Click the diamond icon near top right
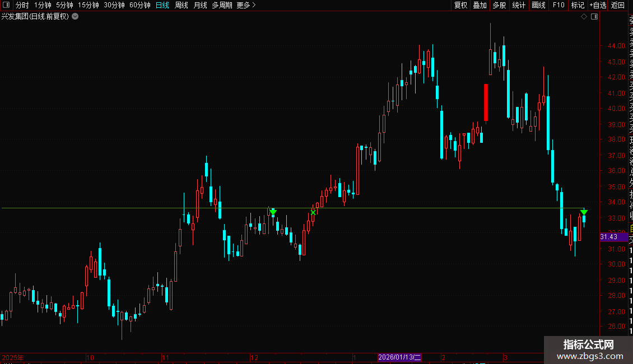 [x=584, y=17]
